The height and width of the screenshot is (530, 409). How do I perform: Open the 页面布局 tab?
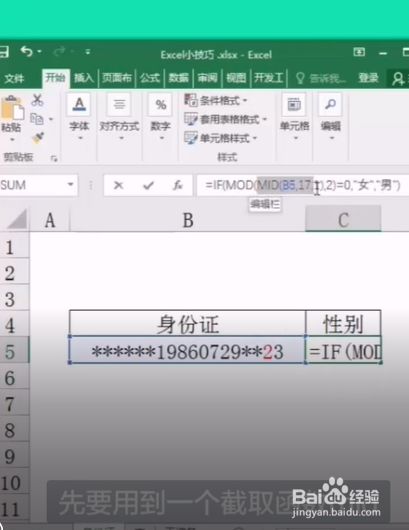point(117,78)
